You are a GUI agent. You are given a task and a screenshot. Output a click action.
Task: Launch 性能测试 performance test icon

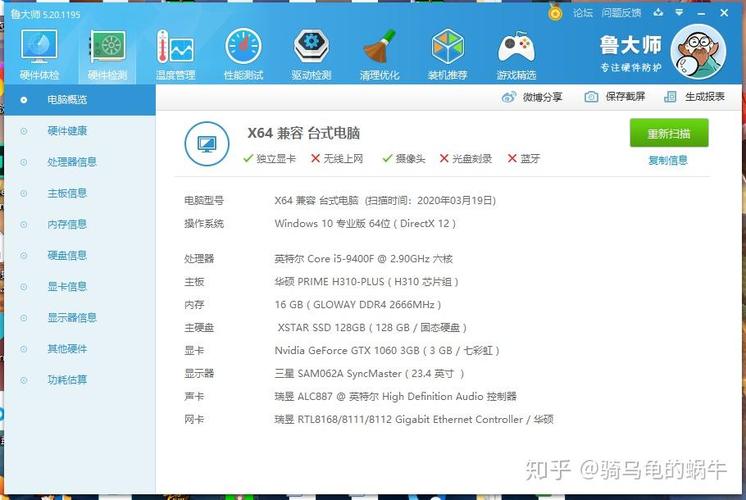coord(244,54)
